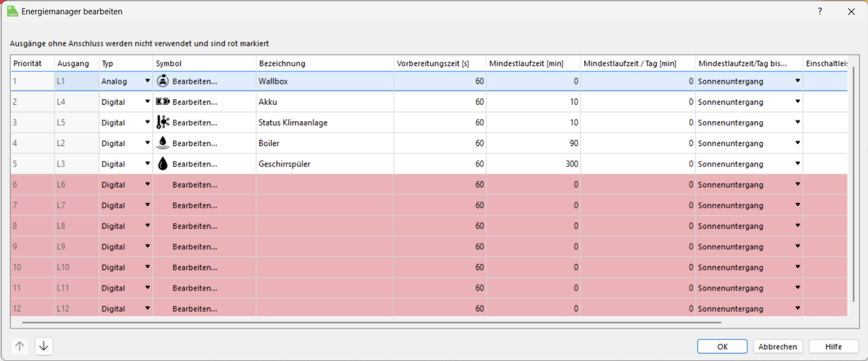
Task: Open Hilfe with the help button
Action: coord(833,346)
